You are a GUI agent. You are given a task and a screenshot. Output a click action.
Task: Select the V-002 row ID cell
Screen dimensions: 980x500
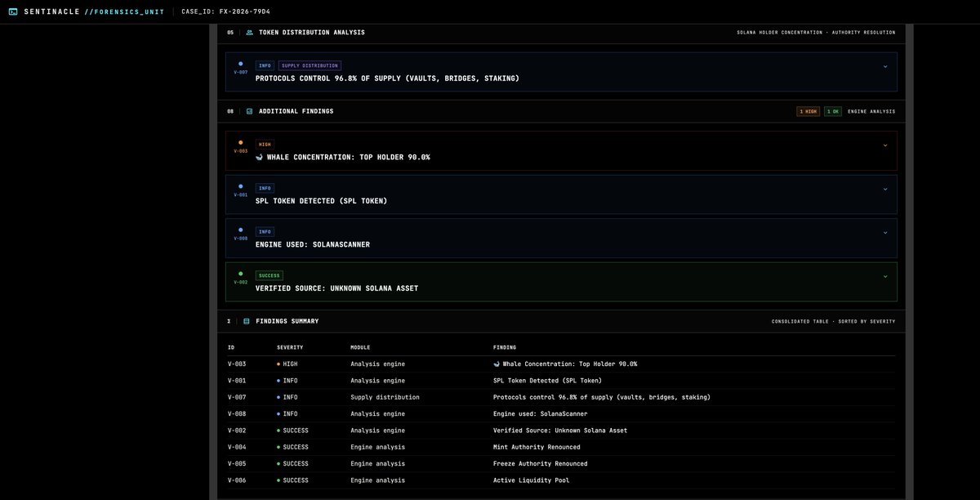coord(237,431)
